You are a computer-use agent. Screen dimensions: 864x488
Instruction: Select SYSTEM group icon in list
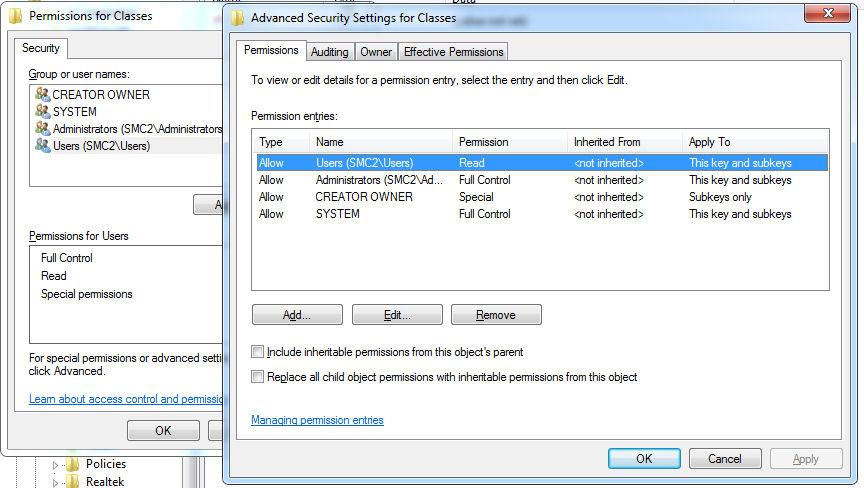[42, 111]
